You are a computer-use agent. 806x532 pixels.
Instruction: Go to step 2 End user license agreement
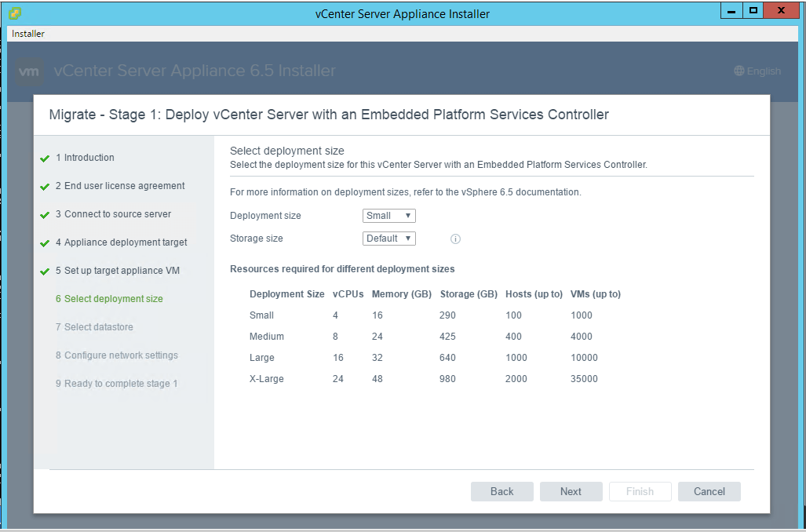120,185
